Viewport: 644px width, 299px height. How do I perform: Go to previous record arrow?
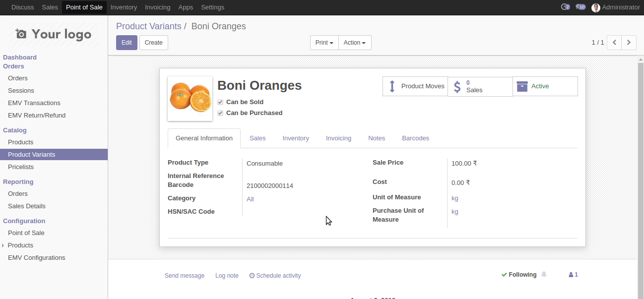[x=614, y=43]
